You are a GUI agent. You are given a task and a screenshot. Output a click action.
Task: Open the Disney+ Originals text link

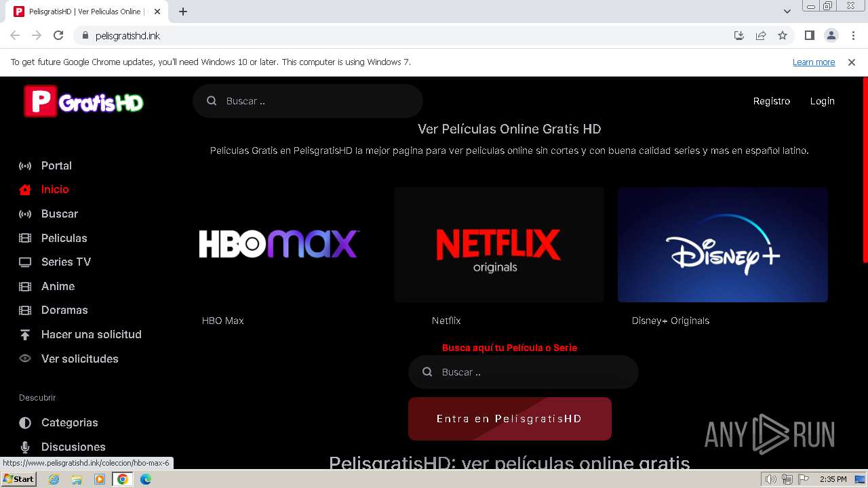[x=671, y=321]
